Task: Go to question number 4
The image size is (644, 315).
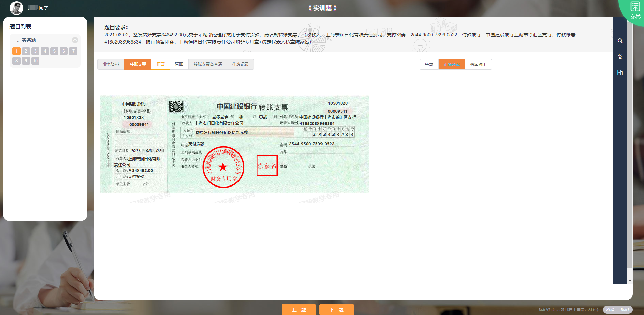Action: pyautogui.click(x=45, y=51)
